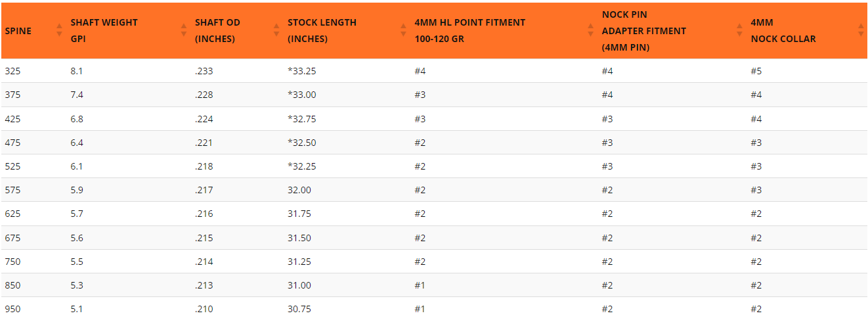Click the *33.25 stock length cell

[302, 71]
